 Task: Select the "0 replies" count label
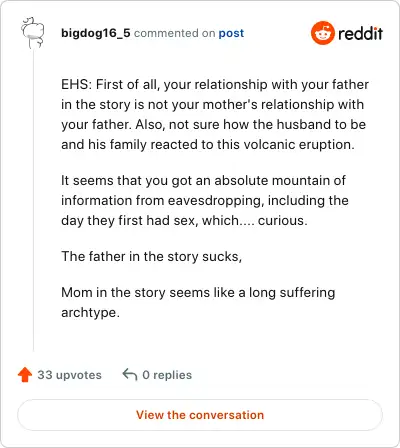(x=167, y=375)
